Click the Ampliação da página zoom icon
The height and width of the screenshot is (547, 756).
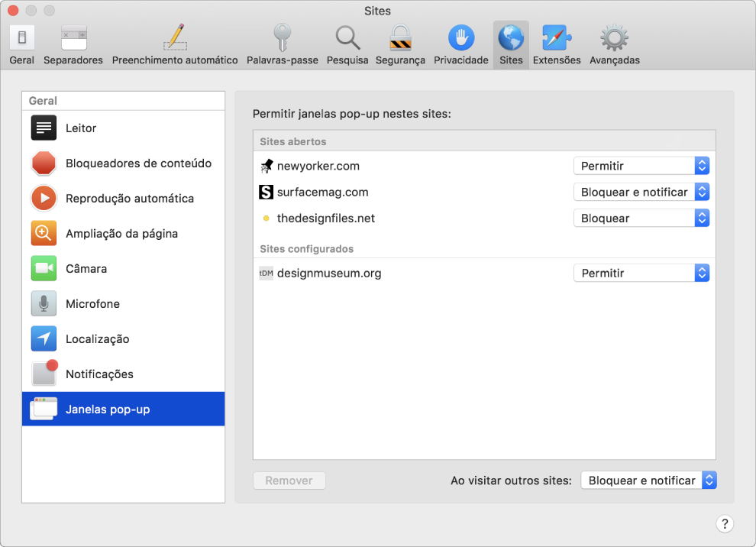click(x=44, y=234)
